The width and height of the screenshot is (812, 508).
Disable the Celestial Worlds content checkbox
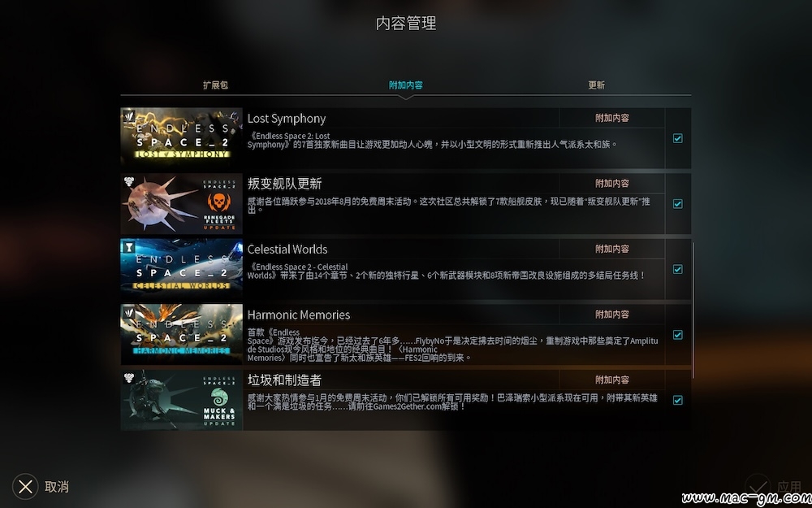click(677, 269)
